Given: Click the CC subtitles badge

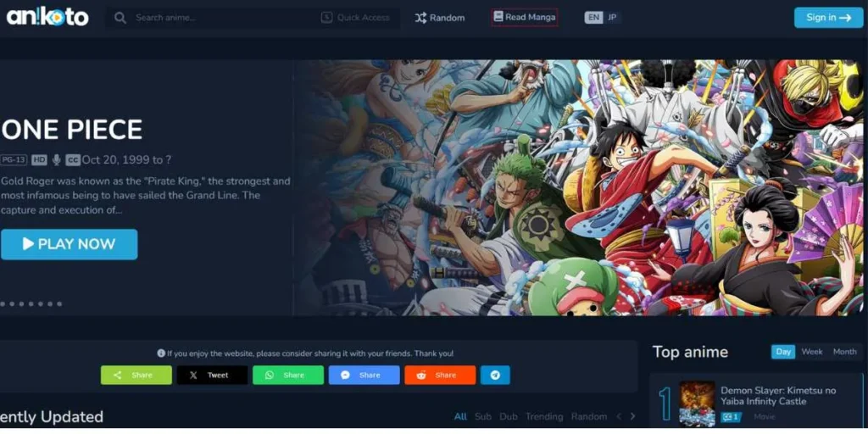Looking at the screenshot, I should (73, 160).
